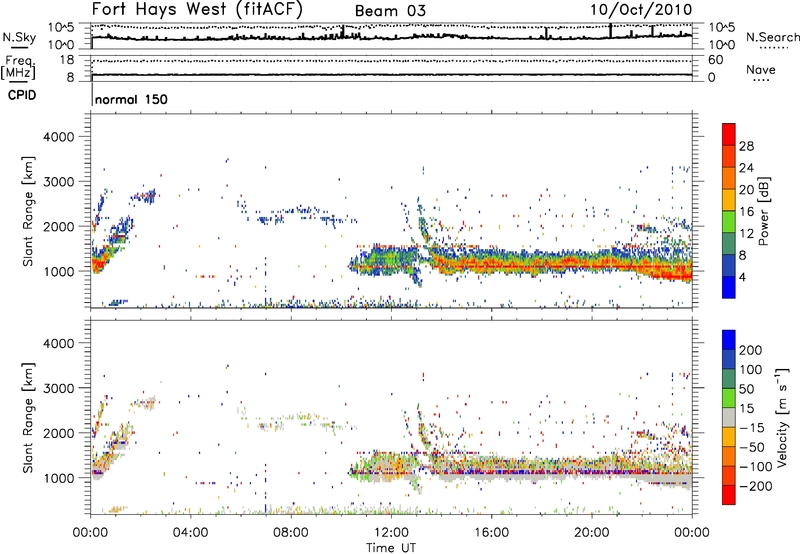This screenshot has height=554, width=800.
Task: Click the '16:00' time tick label
Action: coord(491,533)
